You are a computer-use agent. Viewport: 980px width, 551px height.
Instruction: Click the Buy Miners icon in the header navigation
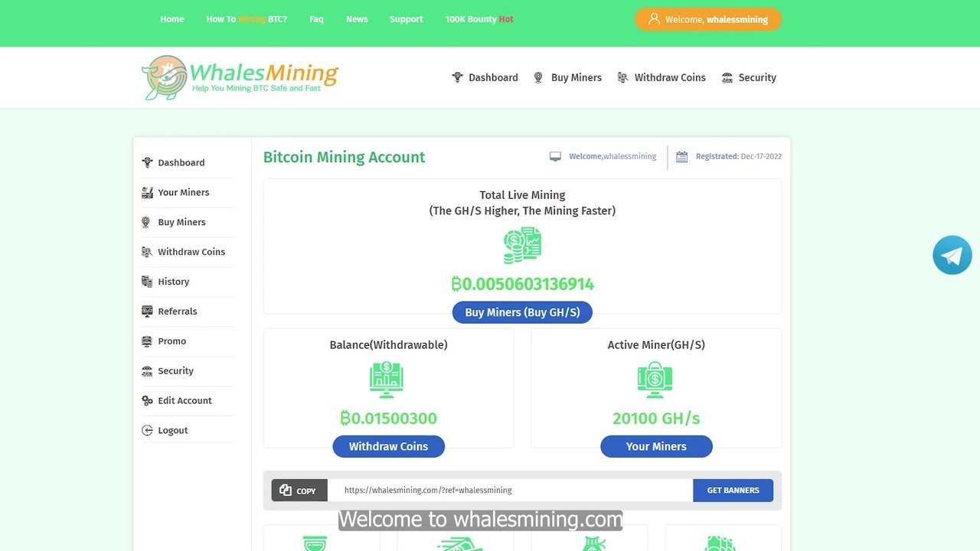[x=538, y=77]
